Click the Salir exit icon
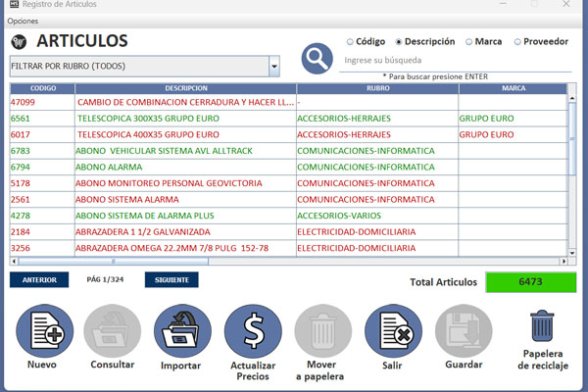 click(393, 331)
